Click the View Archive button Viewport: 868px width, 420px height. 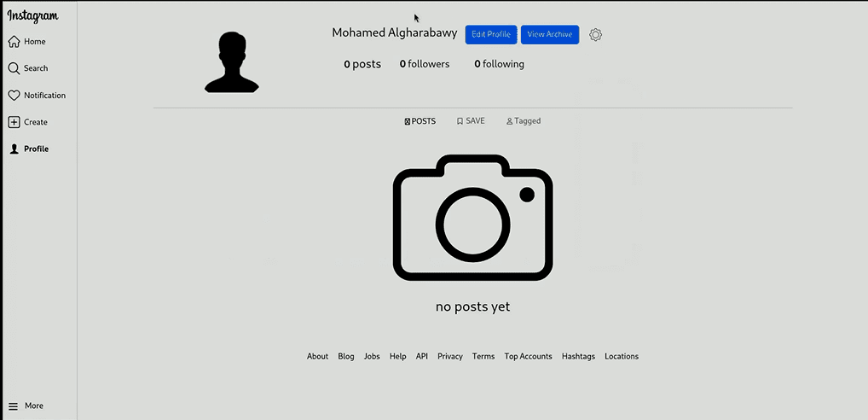pos(550,34)
